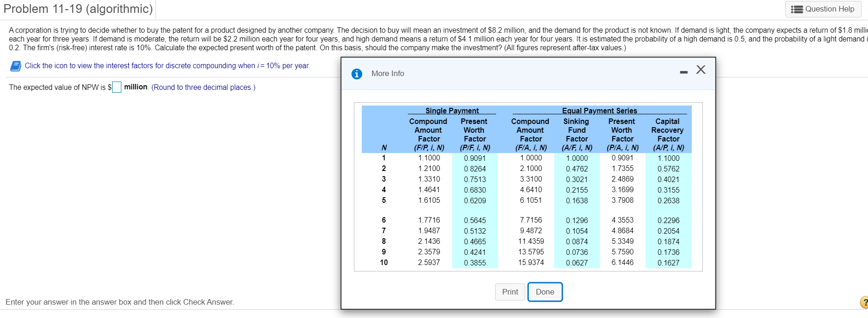The image size is (868, 318).
Task: Select the Single Payment column heading
Action: [451, 111]
